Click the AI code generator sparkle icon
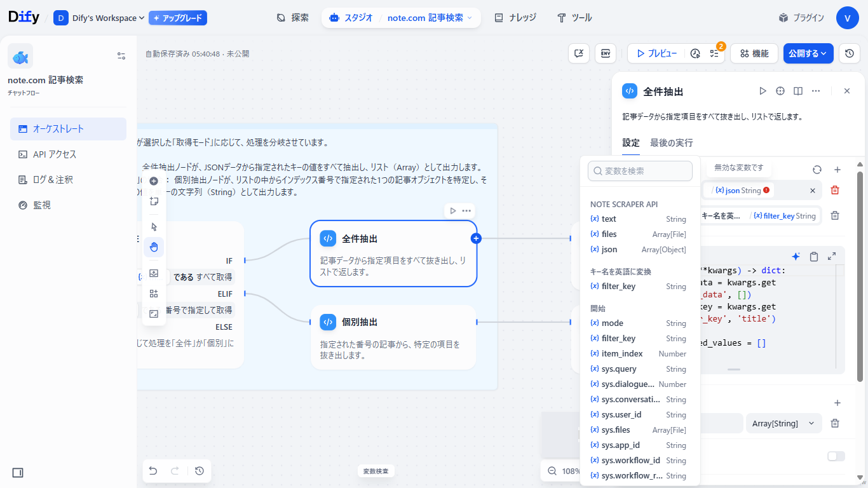The image size is (868, 488). [796, 257]
